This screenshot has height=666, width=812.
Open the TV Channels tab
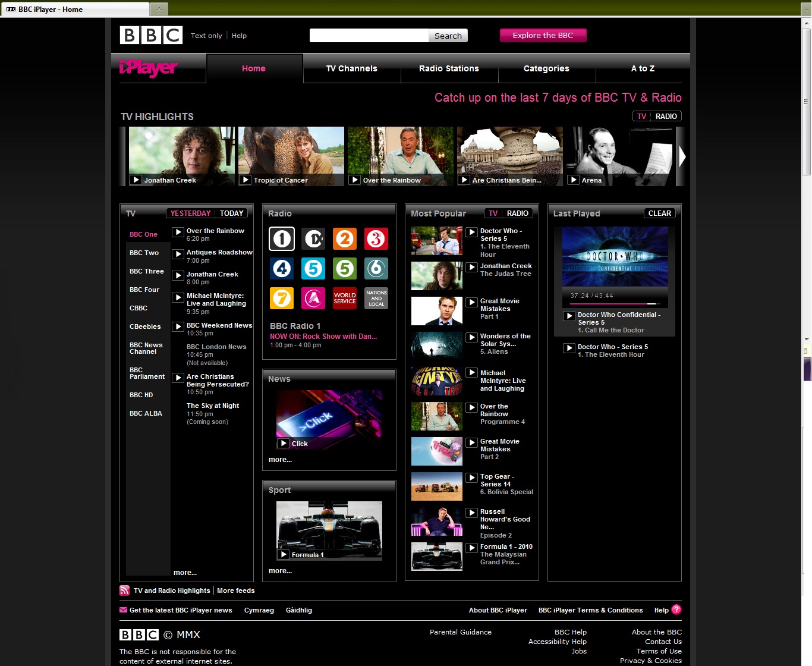352,68
